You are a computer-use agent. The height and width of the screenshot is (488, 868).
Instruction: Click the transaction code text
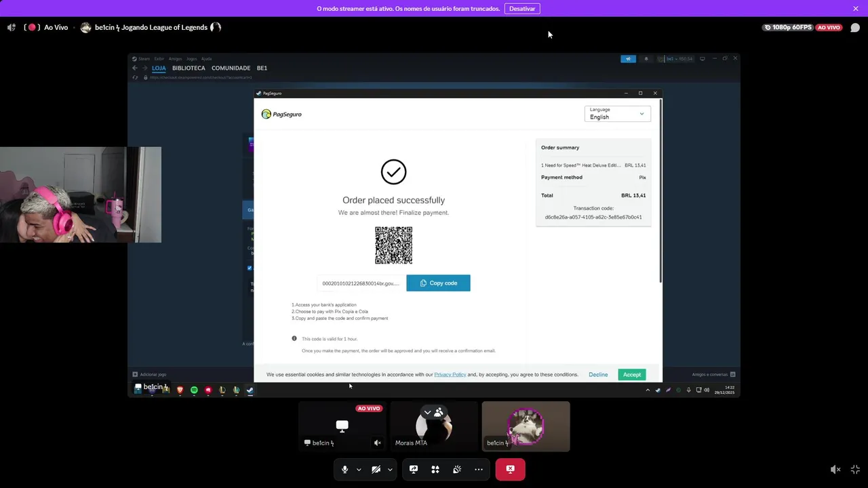593,218
